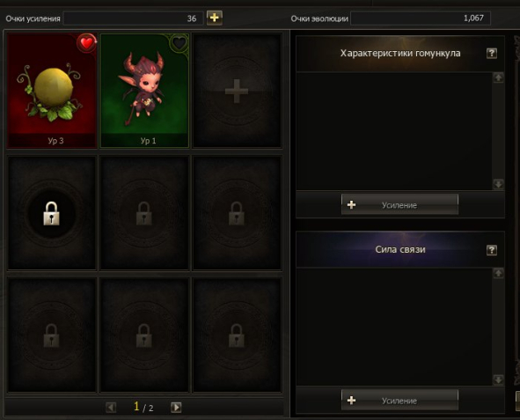Go to previous page of homunculus slots
Screen dimensions: 520x420
(x=111, y=407)
